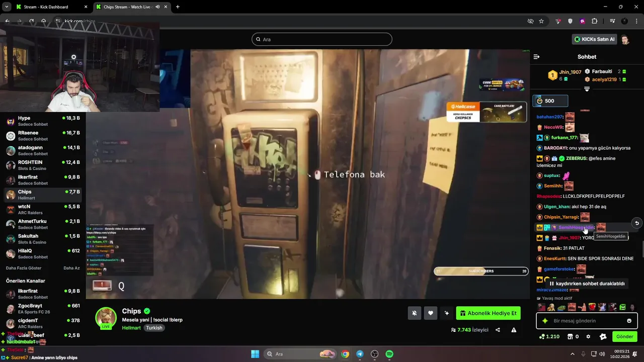644x362 pixels.
Task: Toggle stream notifications bell
Action: 414,313
